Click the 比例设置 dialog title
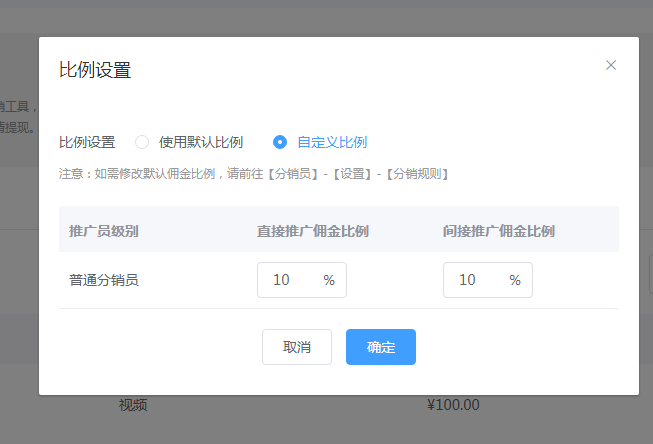The height and width of the screenshot is (444, 653). coord(95,70)
